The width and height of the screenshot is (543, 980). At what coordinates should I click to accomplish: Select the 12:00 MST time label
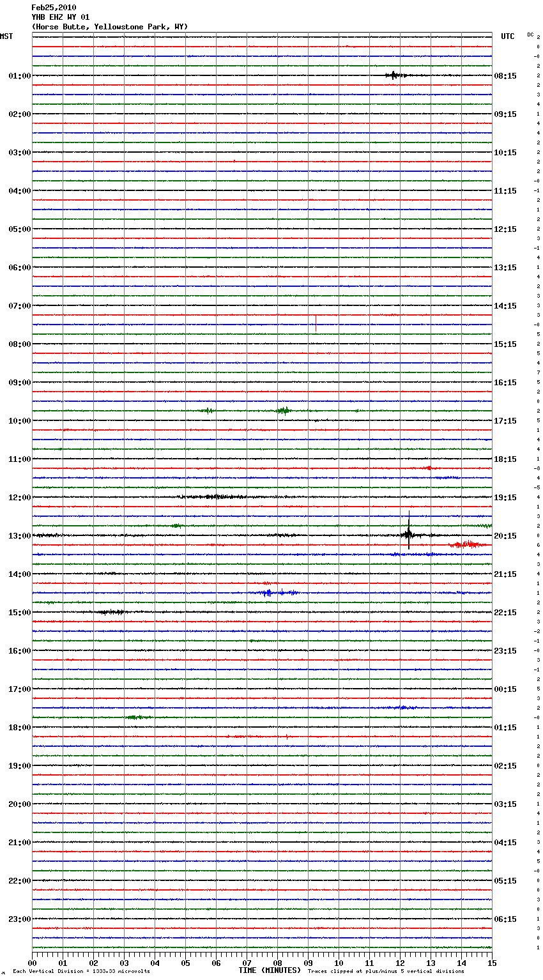pyautogui.click(x=20, y=498)
